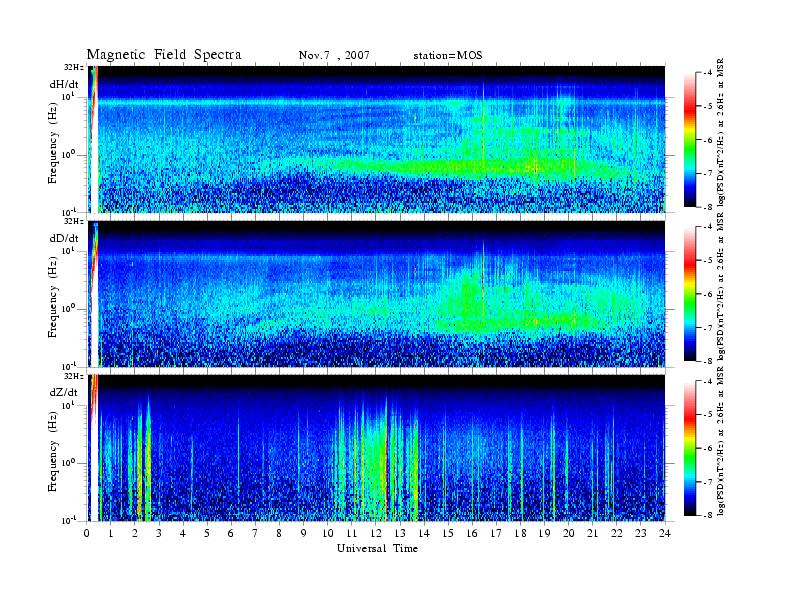Click hour tick label 13 on time axis
This screenshot has height=612, width=792.
click(400, 534)
